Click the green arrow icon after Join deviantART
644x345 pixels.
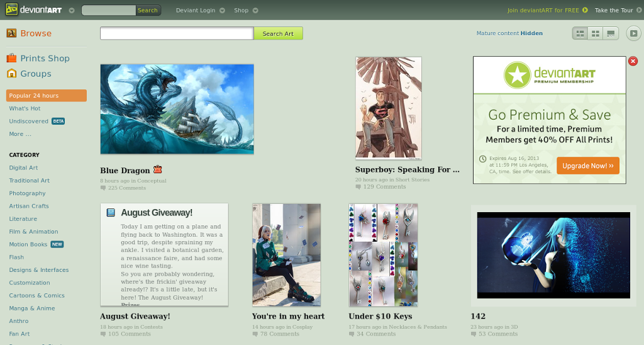(585, 10)
